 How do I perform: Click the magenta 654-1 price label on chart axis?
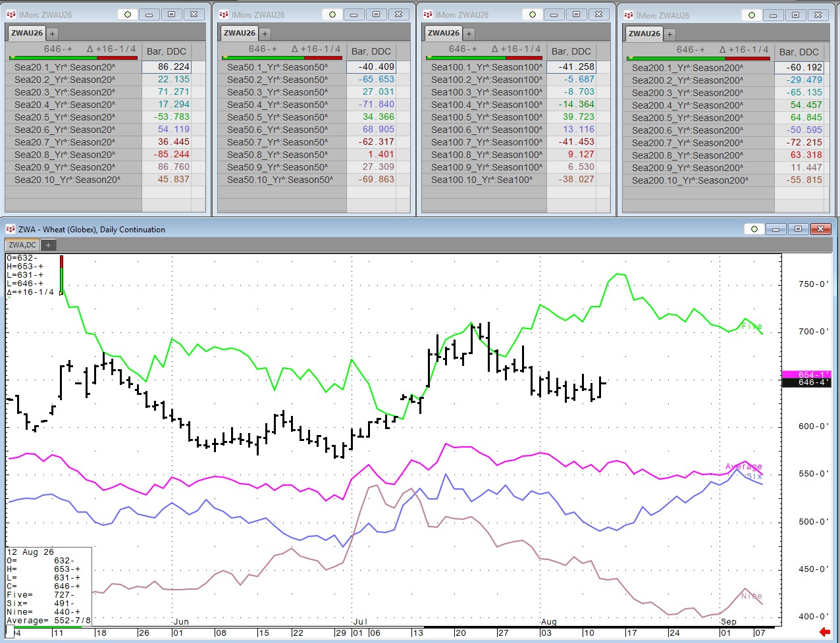pos(806,374)
